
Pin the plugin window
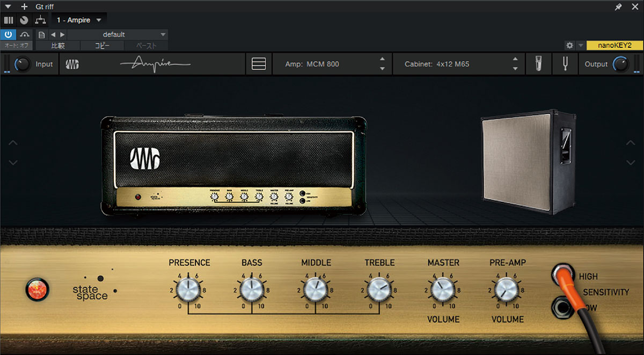click(618, 6)
